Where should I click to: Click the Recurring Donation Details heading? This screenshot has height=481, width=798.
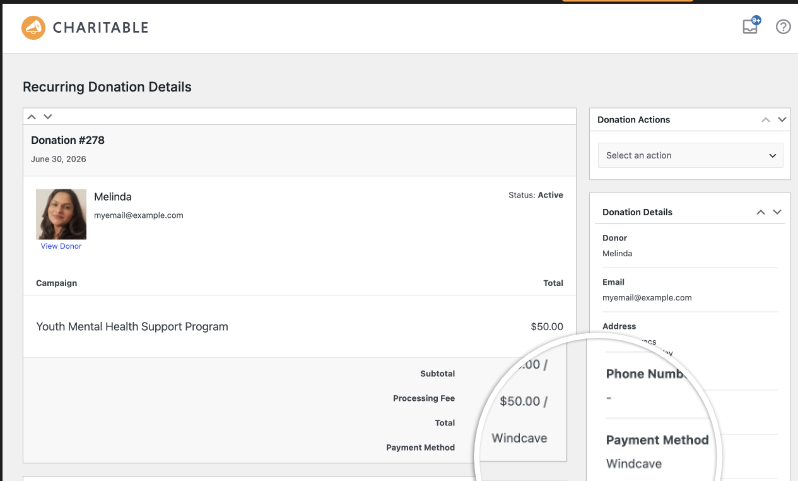(x=107, y=87)
